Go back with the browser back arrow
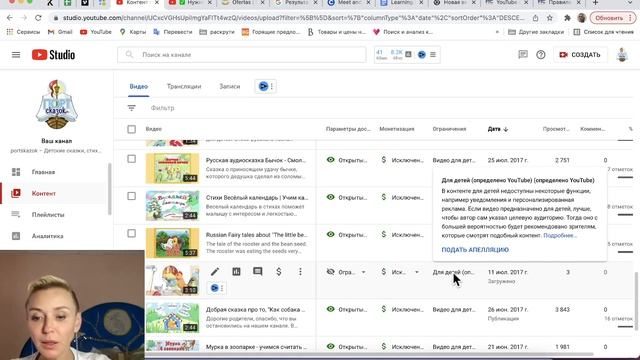Viewport: 640px width, 360px height. 10,18
